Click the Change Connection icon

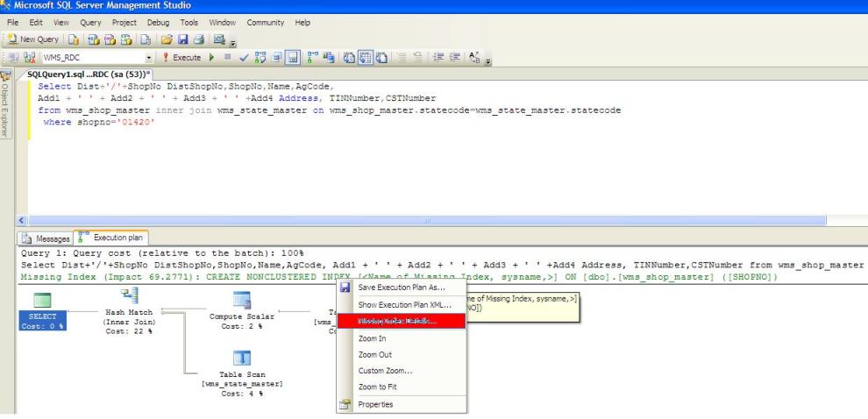click(x=30, y=58)
